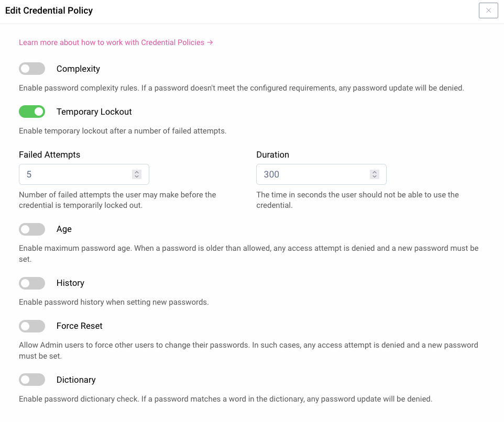The height and width of the screenshot is (422, 504).
Task: Enable the Complexity toggle
Action: tap(32, 69)
